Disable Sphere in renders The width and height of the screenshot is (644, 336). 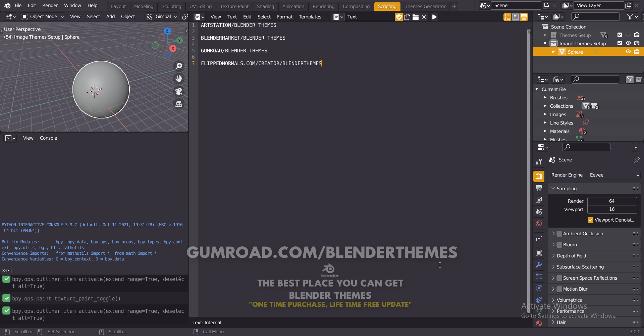point(637,52)
